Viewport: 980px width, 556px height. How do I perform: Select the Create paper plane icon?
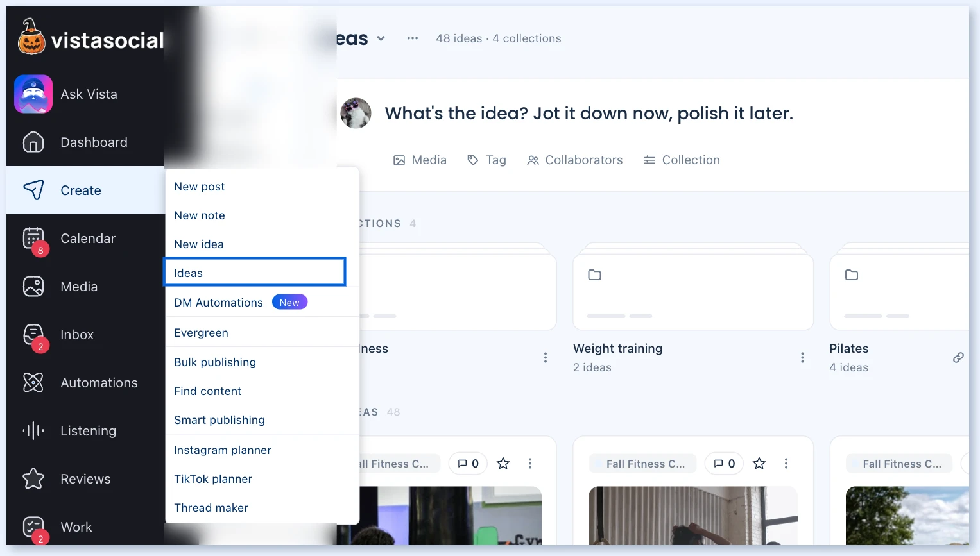(x=33, y=190)
